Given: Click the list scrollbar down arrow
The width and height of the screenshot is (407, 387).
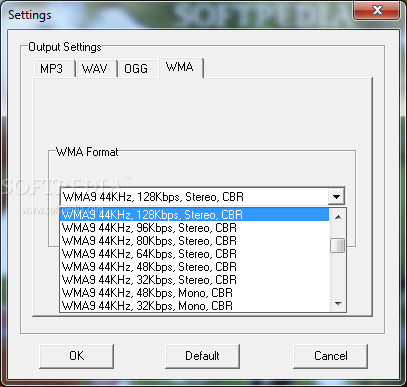Looking at the screenshot, I should (x=338, y=303).
